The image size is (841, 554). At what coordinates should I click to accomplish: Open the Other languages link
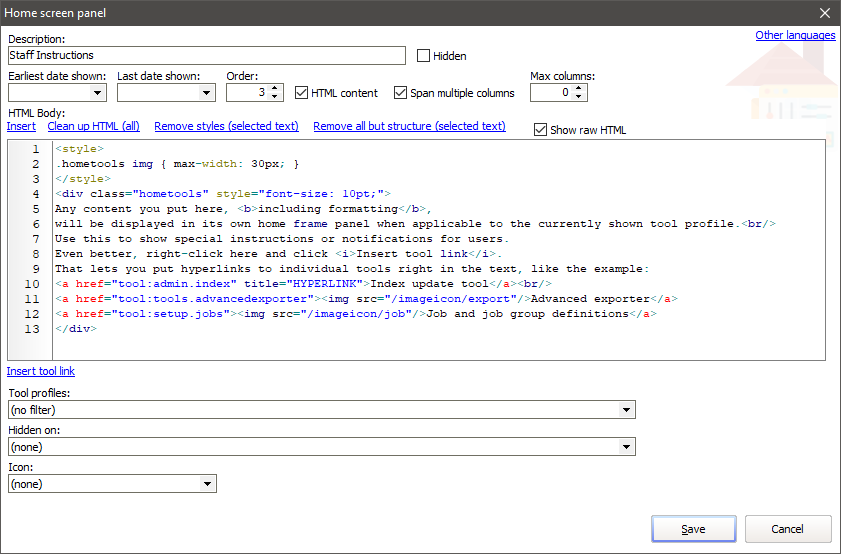pos(795,35)
